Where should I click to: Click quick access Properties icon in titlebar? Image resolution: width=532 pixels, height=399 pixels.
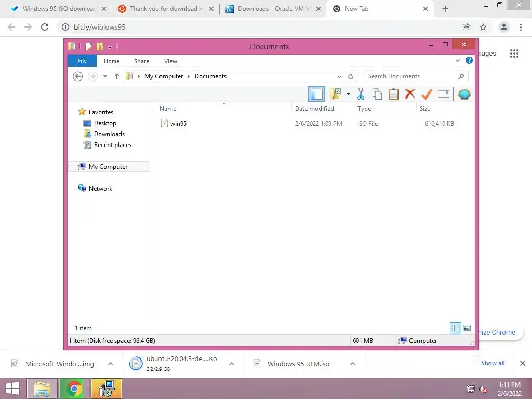(88, 46)
